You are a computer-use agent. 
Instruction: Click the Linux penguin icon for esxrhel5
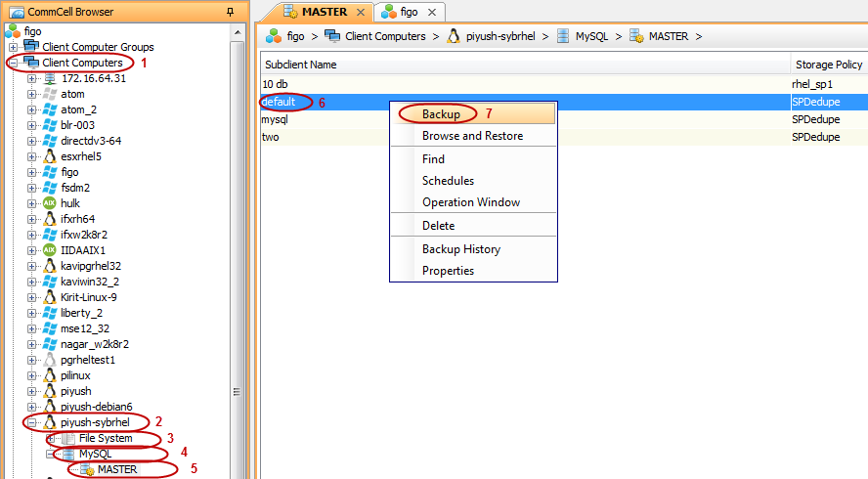point(50,156)
